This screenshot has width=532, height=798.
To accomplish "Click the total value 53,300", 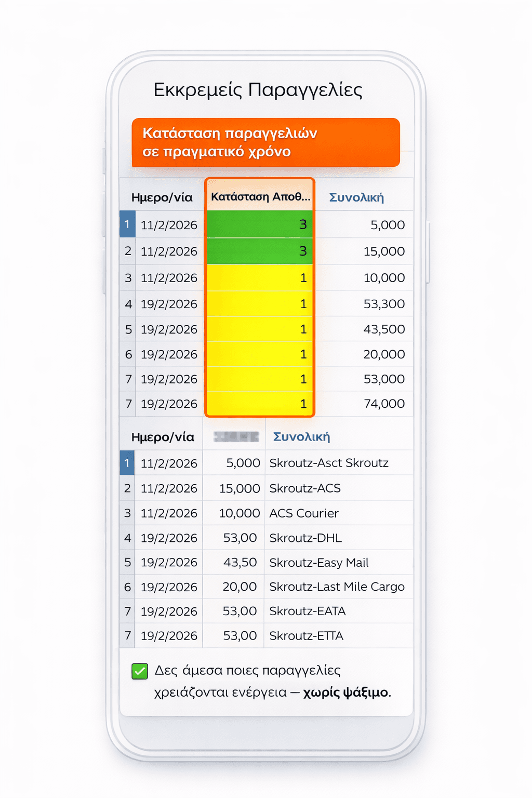I will (x=384, y=304).
